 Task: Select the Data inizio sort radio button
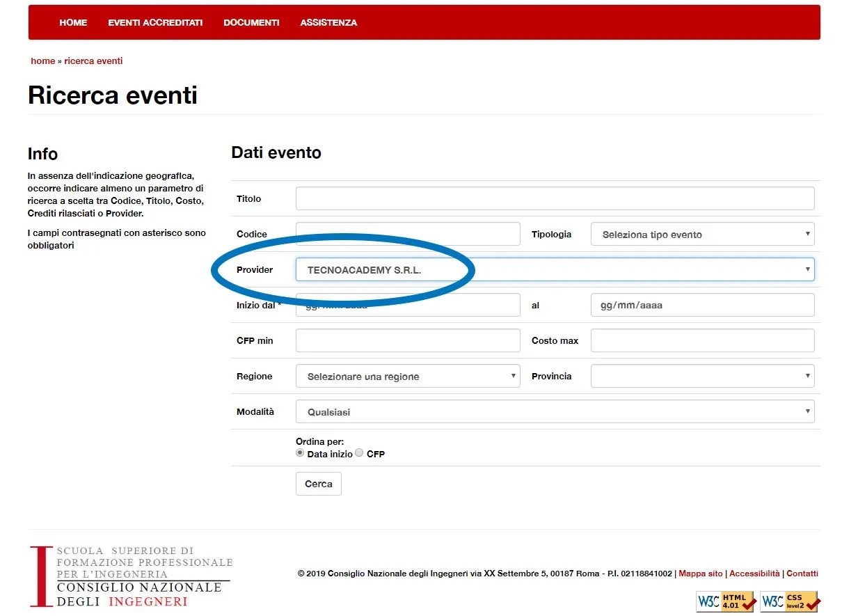point(300,452)
